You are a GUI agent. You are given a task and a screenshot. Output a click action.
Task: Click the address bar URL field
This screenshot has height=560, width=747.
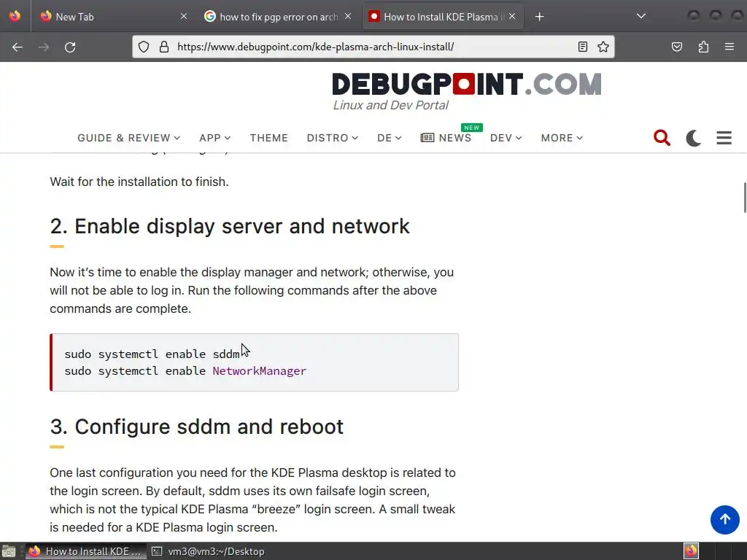pos(371,47)
